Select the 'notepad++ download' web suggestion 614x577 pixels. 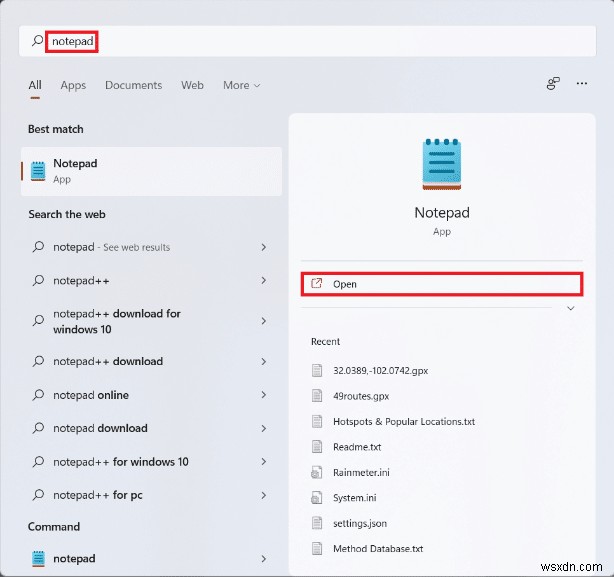point(151,361)
